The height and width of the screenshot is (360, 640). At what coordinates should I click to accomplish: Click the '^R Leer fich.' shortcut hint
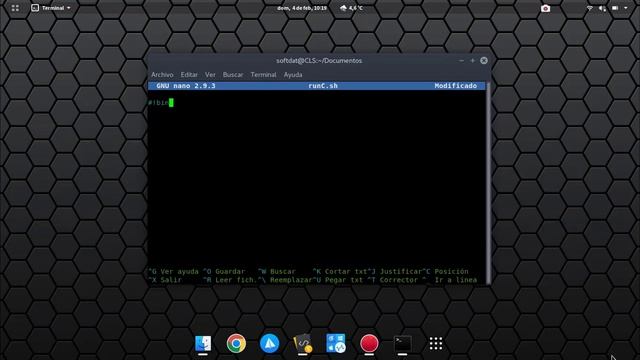click(x=230, y=280)
